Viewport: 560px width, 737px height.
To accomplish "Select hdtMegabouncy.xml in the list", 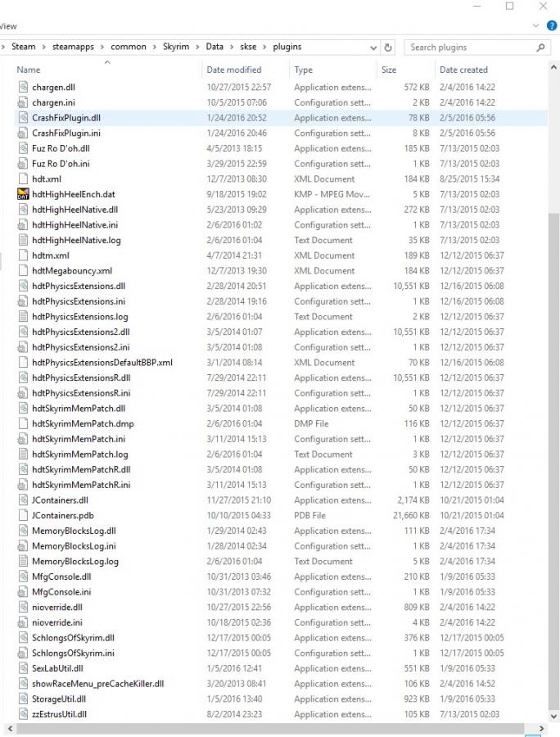I will 72,271.
